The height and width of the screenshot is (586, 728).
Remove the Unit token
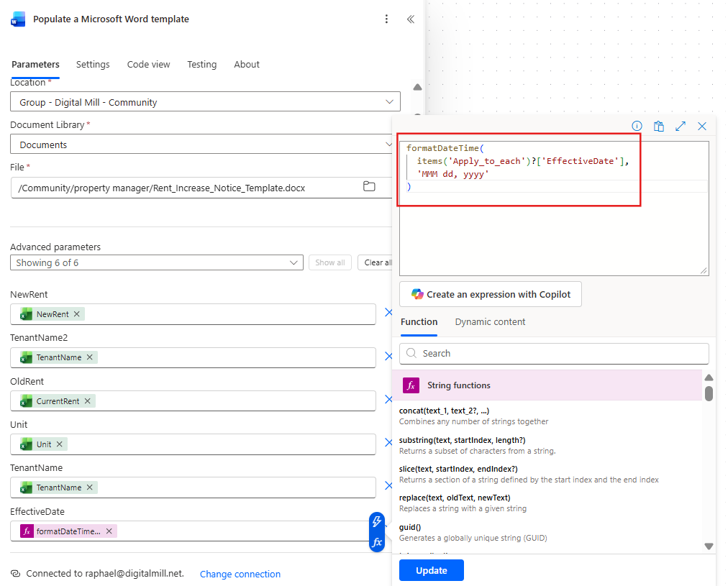pyautogui.click(x=60, y=444)
